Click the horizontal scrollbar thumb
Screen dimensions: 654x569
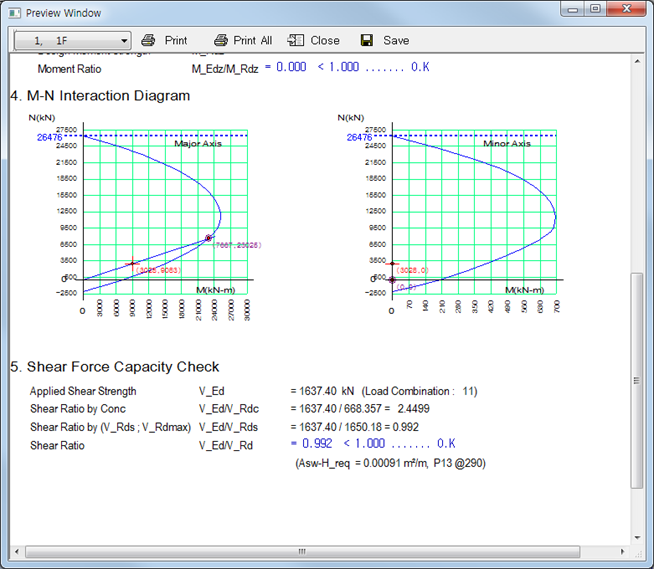coord(302,551)
